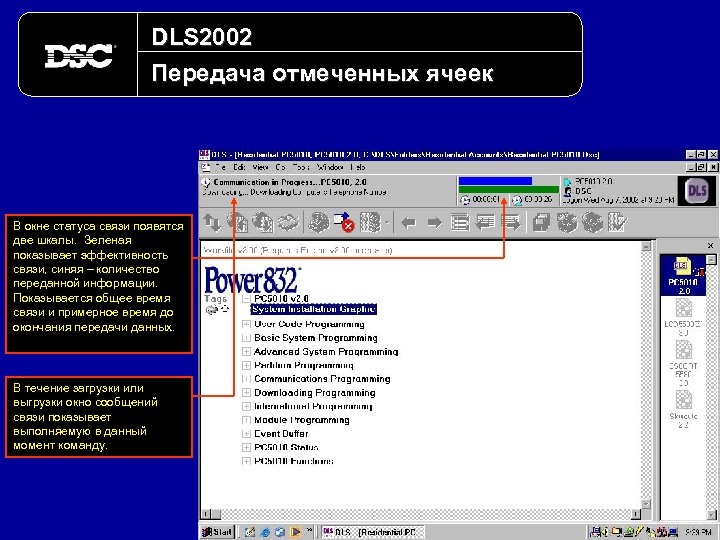Click the remaining time clock icon

517,200
